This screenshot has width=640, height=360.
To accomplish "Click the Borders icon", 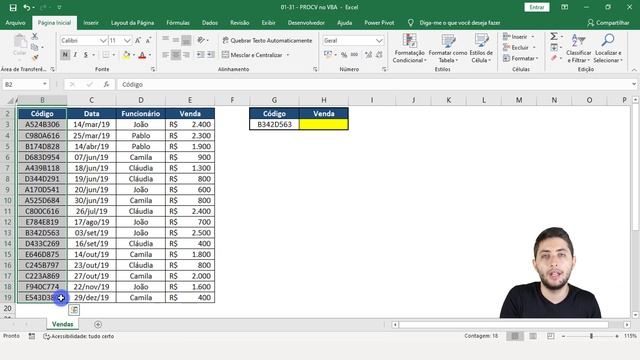I will pyautogui.click(x=106, y=55).
